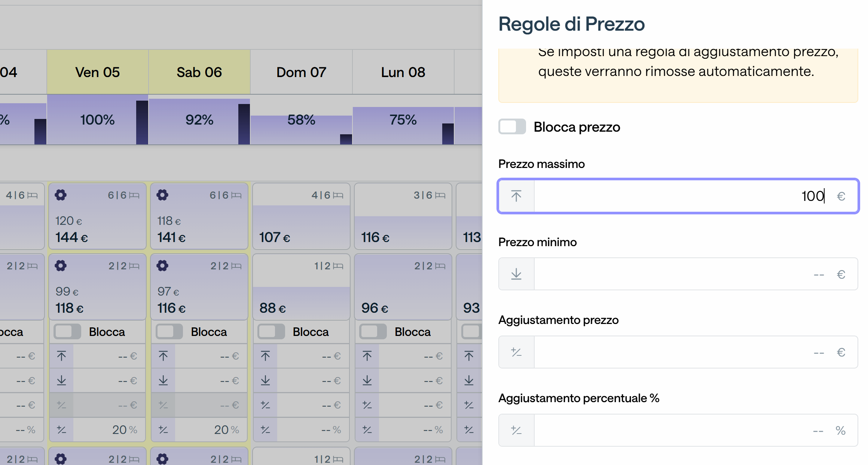Open the 88 € price card on Dom 07
This screenshot has width=868, height=465.
(301, 287)
